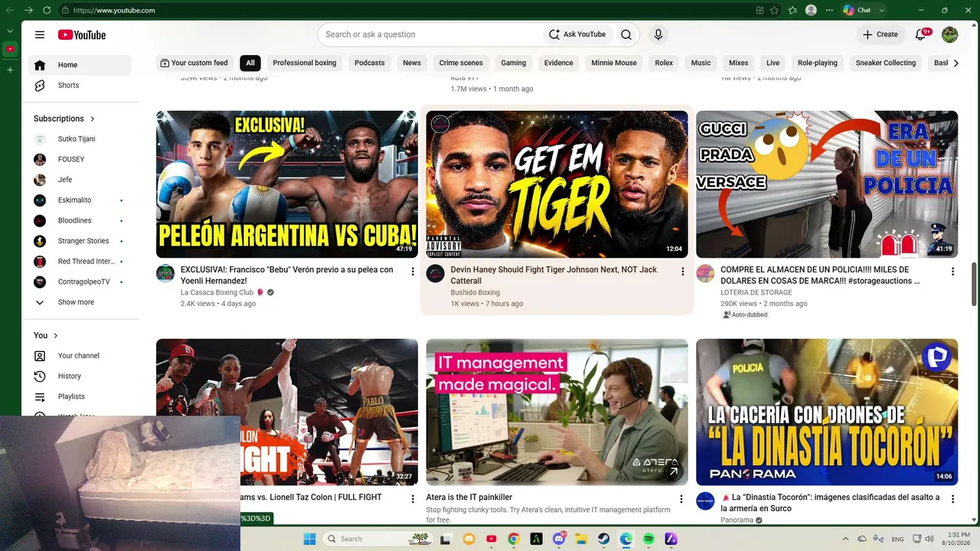This screenshot has height=551, width=980.
Task: Launch Steam from the taskbar
Action: tap(603, 539)
